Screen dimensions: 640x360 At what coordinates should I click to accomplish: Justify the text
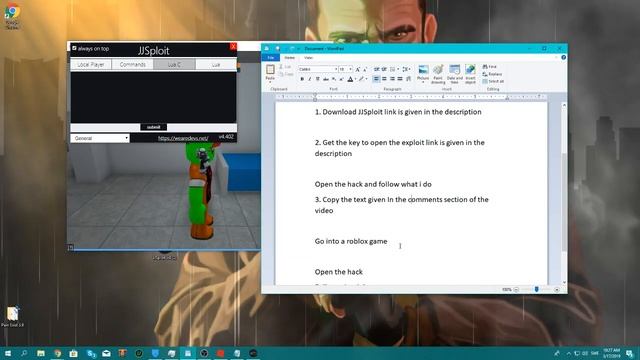pyautogui.click(x=400, y=79)
